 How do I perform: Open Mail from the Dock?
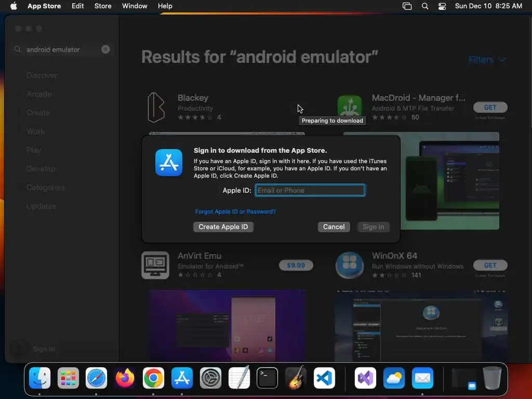422,378
